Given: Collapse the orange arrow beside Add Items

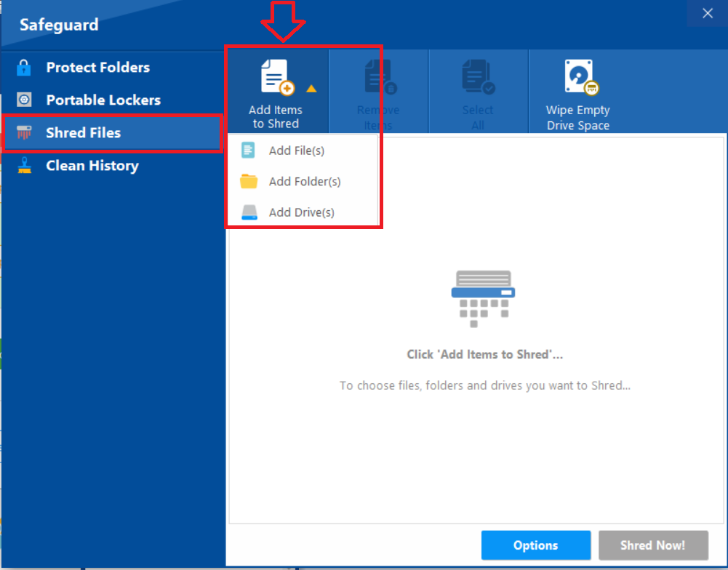Looking at the screenshot, I should coord(311,88).
